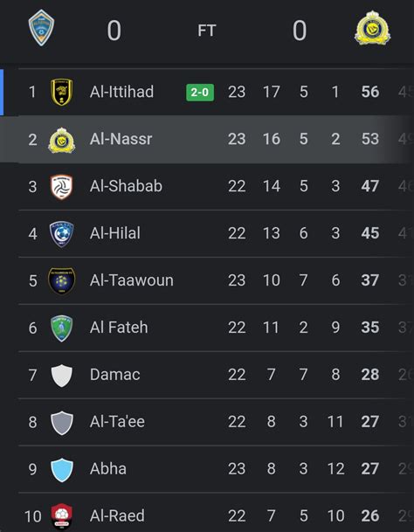Open the Al-Ittihad team name link

click(121, 92)
